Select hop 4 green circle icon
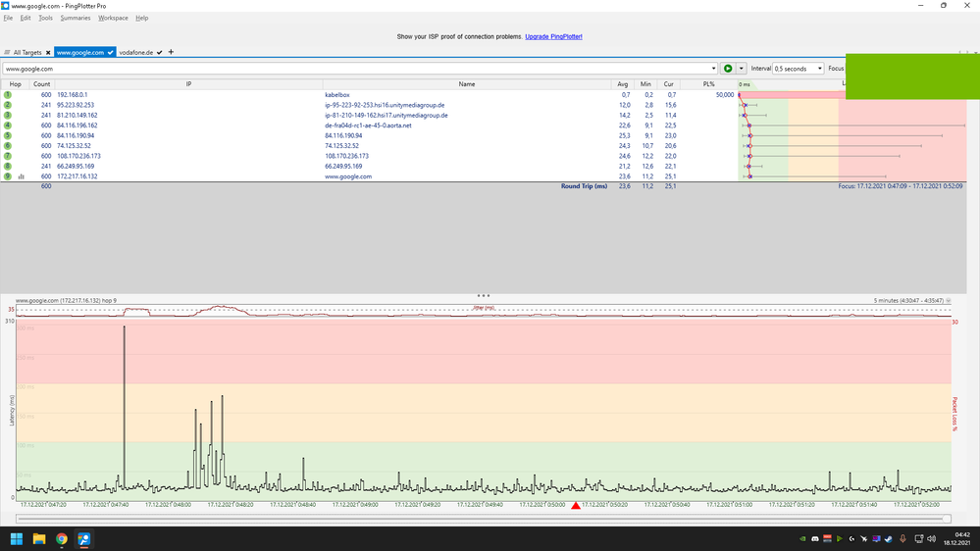Image resolution: width=980 pixels, height=551 pixels. click(x=8, y=125)
